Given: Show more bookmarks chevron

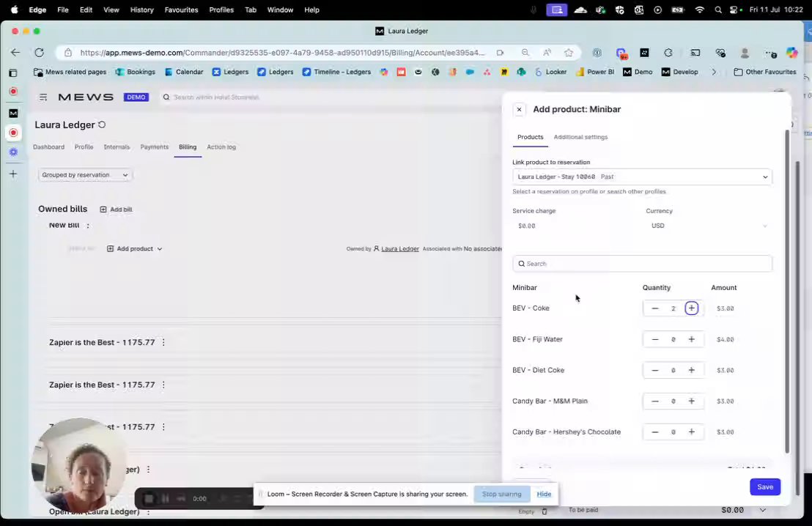Looking at the screenshot, I should pyautogui.click(x=714, y=72).
